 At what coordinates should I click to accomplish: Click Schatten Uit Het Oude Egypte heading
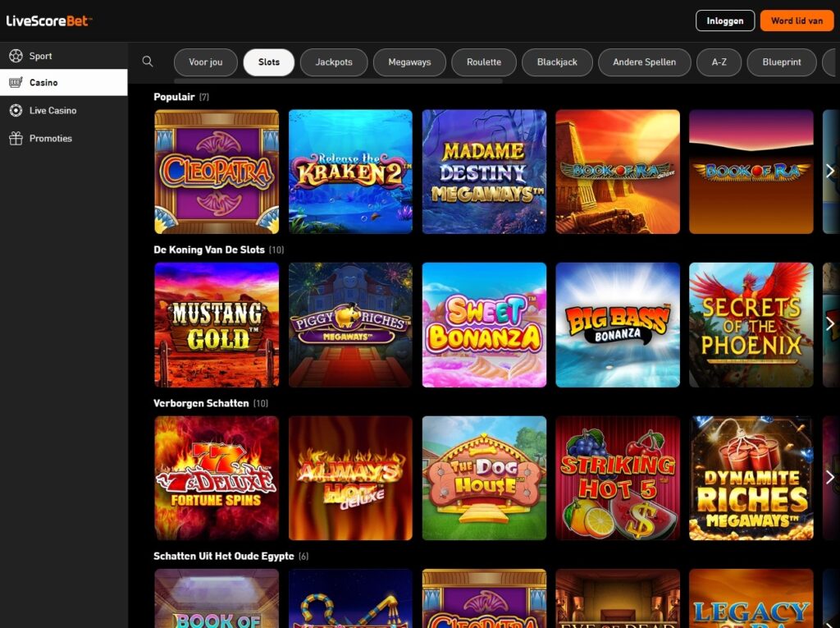[x=224, y=556]
